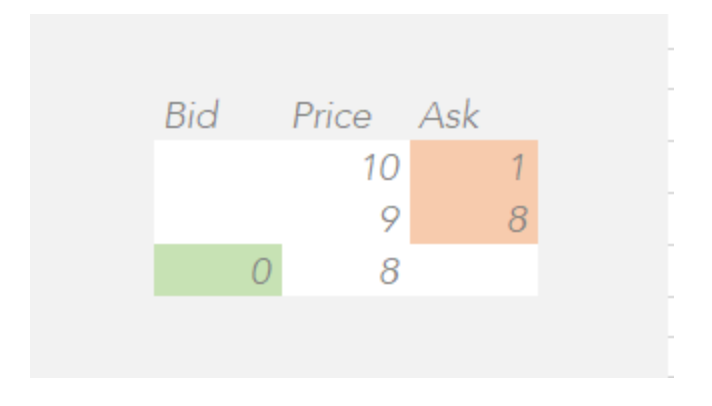
Task: Click the Ask column header
Action: pos(450,117)
